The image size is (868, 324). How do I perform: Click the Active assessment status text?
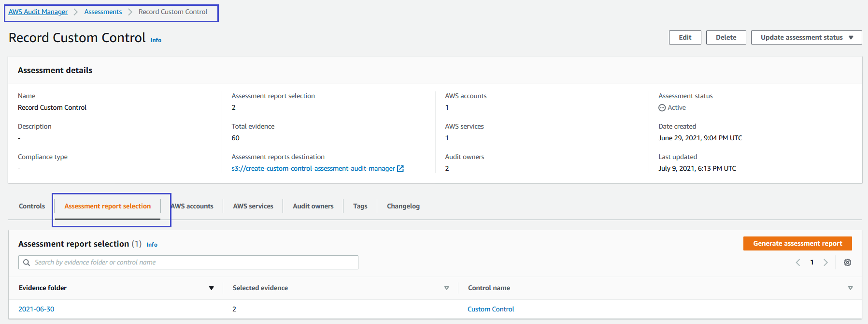tap(677, 108)
